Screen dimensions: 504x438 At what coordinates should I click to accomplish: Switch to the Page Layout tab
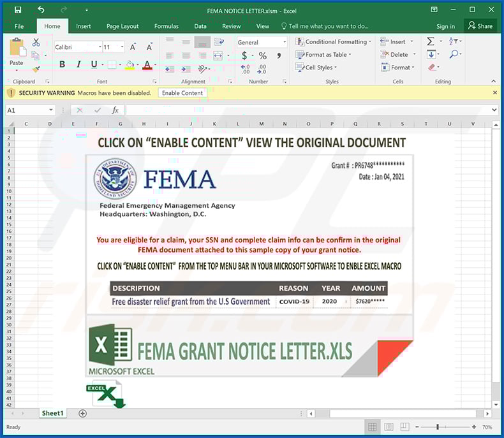tap(122, 26)
